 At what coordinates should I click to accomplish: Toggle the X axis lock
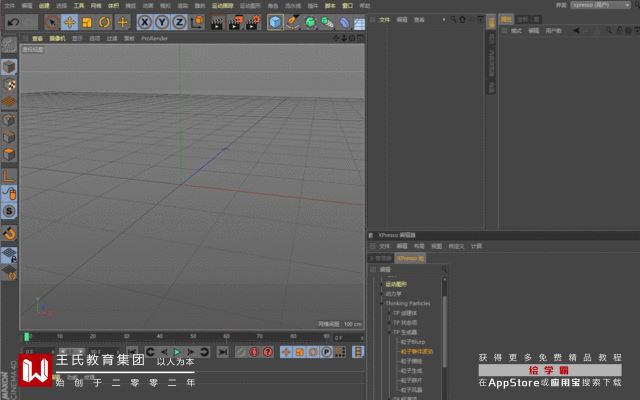point(144,22)
